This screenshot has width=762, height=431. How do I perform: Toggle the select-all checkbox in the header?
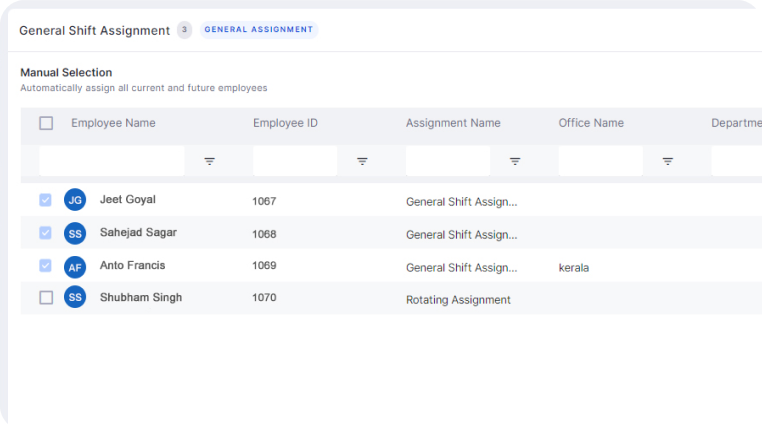[x=46, y=123]
